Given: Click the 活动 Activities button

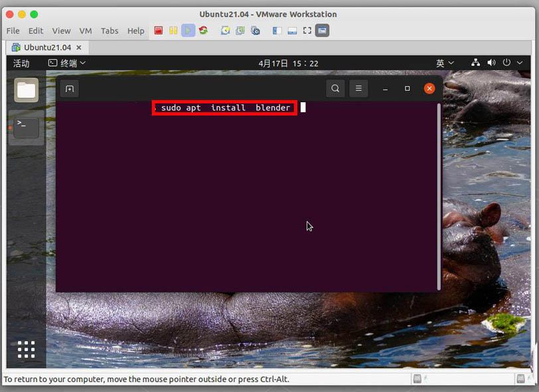Looking at the screenshot, I should tap(21, 63).
